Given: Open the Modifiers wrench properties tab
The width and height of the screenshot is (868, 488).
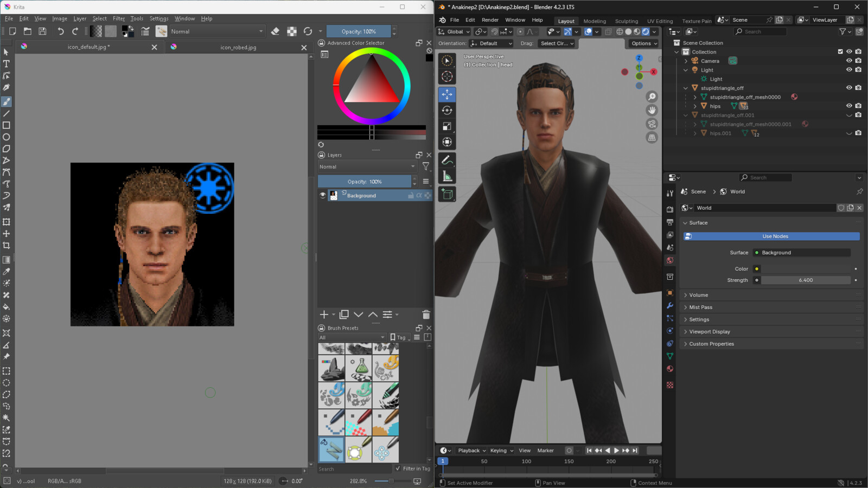Looking at the screenshot, I should (670, 306).
